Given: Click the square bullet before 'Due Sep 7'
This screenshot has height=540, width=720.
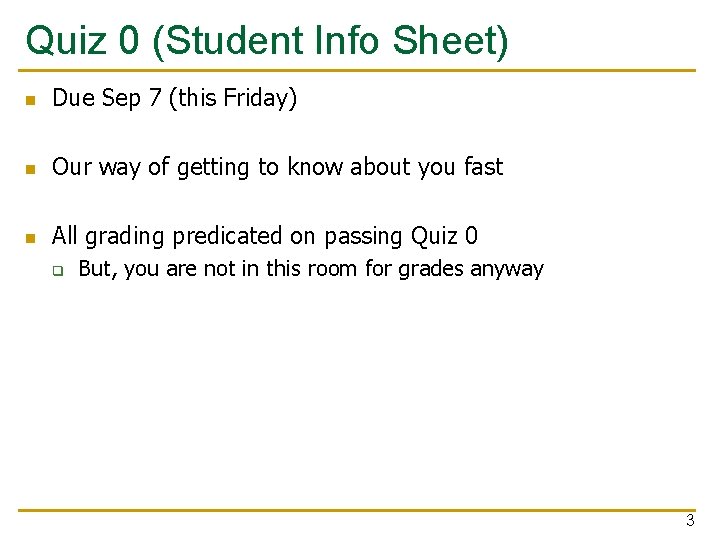Looking at the screenshot, I should 31,101.
